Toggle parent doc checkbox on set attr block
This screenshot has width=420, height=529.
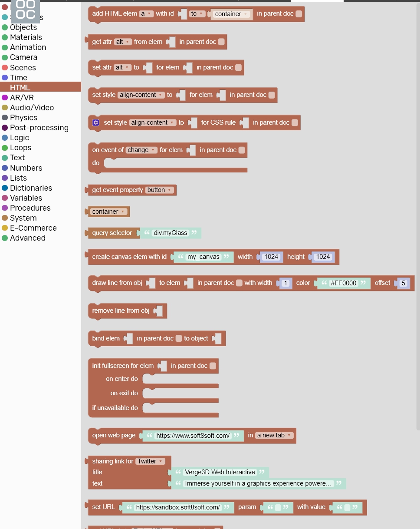click(x=238, y=68)
